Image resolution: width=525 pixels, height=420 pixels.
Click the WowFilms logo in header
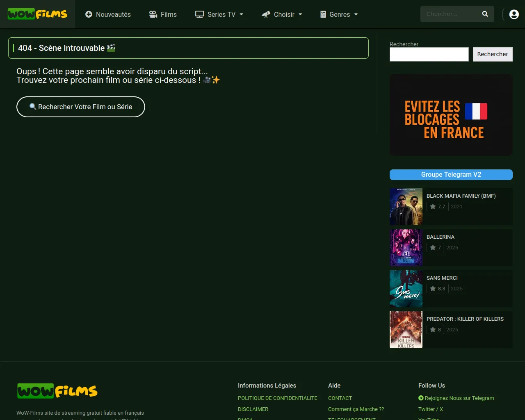click(x=37, y=14)
